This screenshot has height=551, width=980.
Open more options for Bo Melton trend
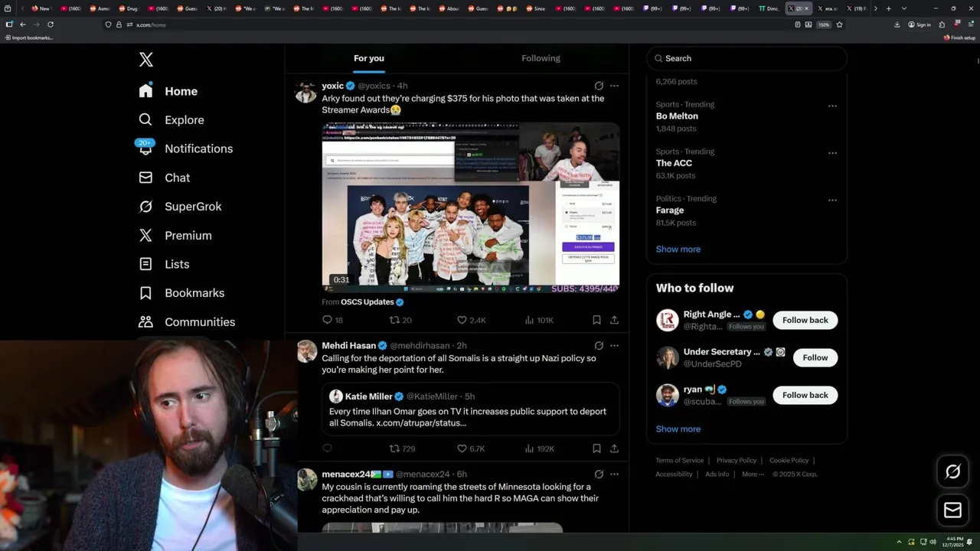[x=832, y=106]
